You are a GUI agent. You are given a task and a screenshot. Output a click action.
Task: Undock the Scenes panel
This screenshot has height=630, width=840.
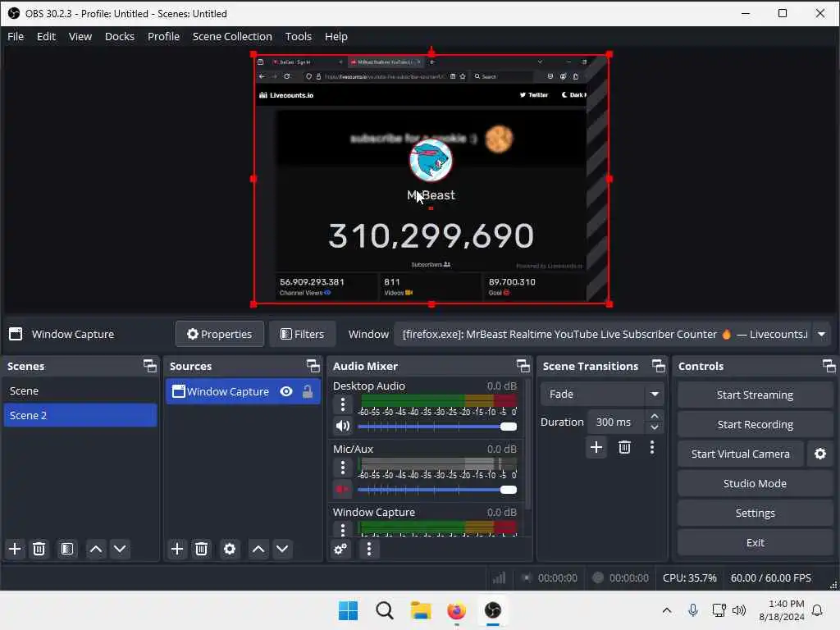150,366
